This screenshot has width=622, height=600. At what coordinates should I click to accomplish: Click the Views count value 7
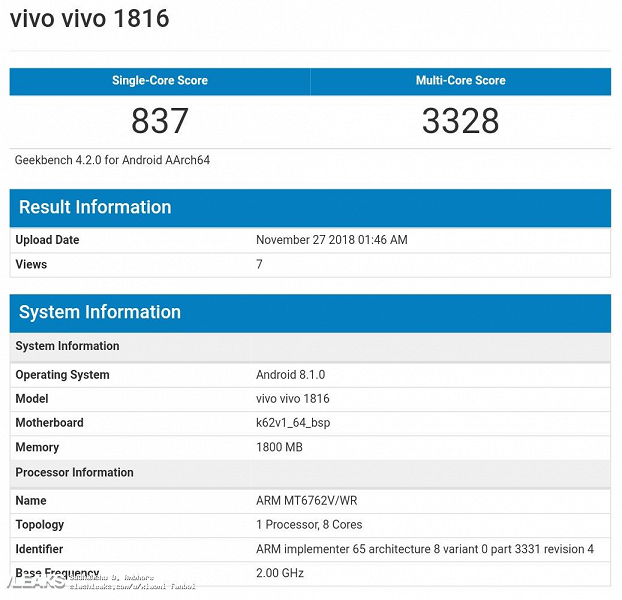pos(259,264)
